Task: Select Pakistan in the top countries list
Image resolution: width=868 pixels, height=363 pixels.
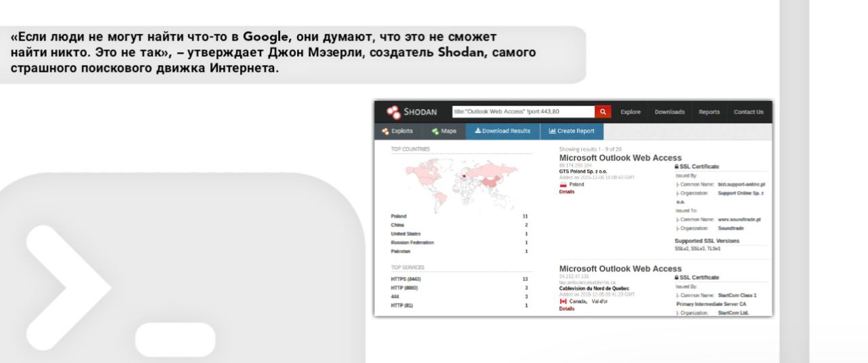Action: pos(400,251)
